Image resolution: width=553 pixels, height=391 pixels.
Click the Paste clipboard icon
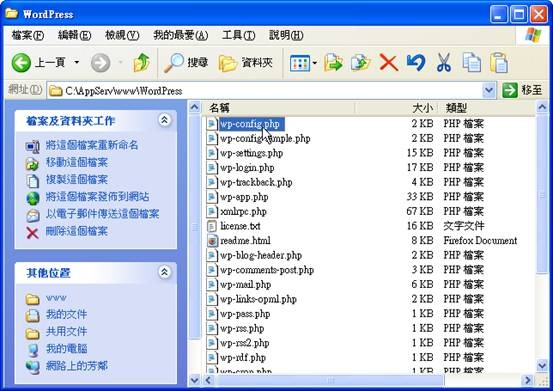tap(499, 63)
